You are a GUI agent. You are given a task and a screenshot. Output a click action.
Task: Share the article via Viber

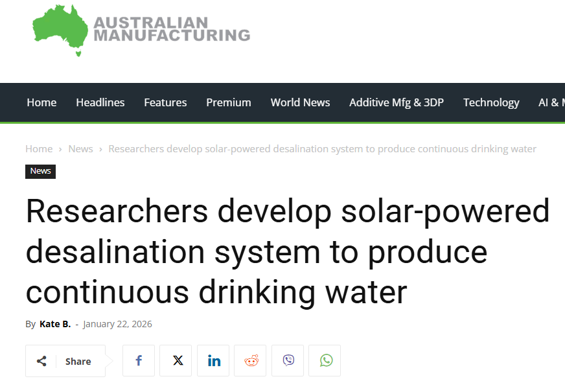[x=287, y=360]
